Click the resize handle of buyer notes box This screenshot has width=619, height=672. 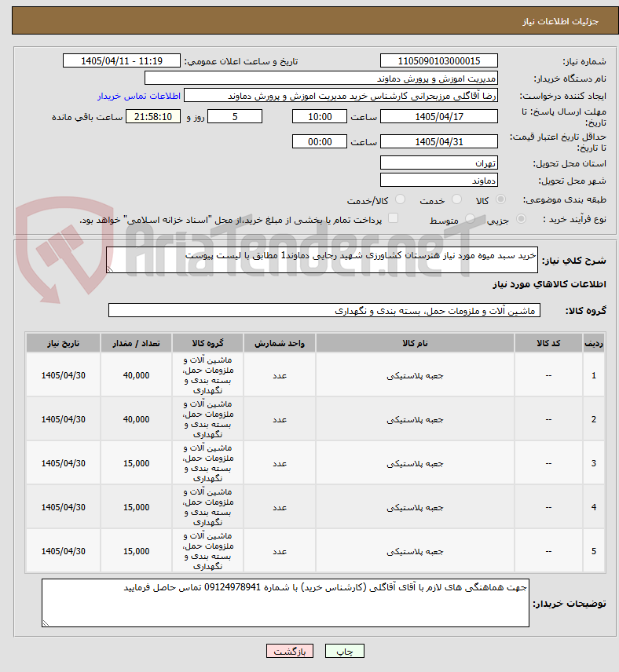(46, 623)
